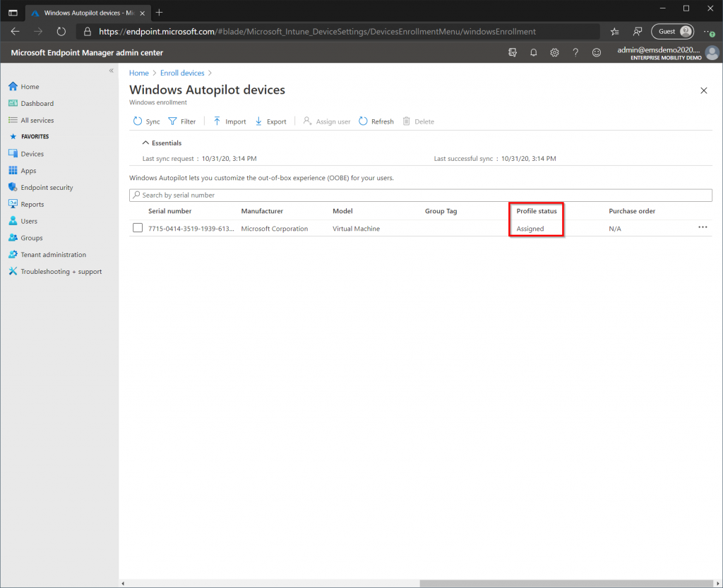
Task: Sort by the Purchase order column header
Action: tap(632, 211)
